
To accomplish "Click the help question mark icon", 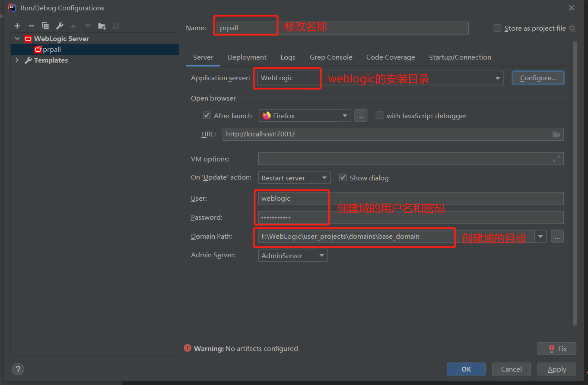I will tap(18, 369).
